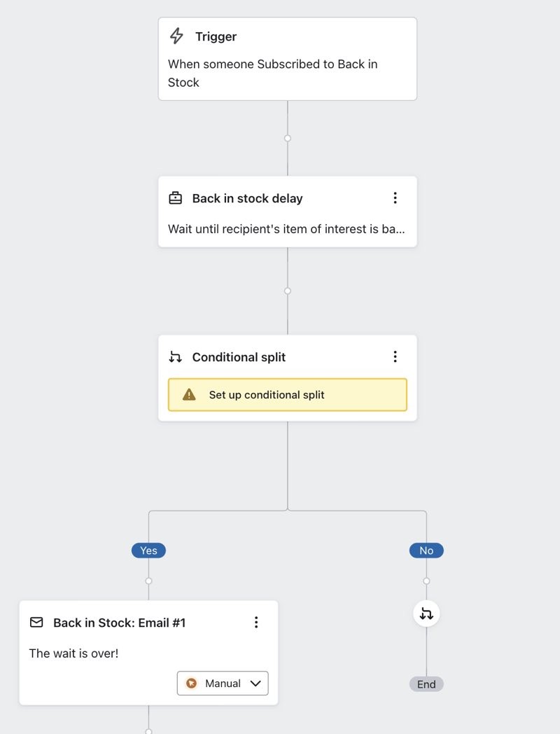Click the End node label
This screenshot has width=560, height=734.
coord(426,684)
